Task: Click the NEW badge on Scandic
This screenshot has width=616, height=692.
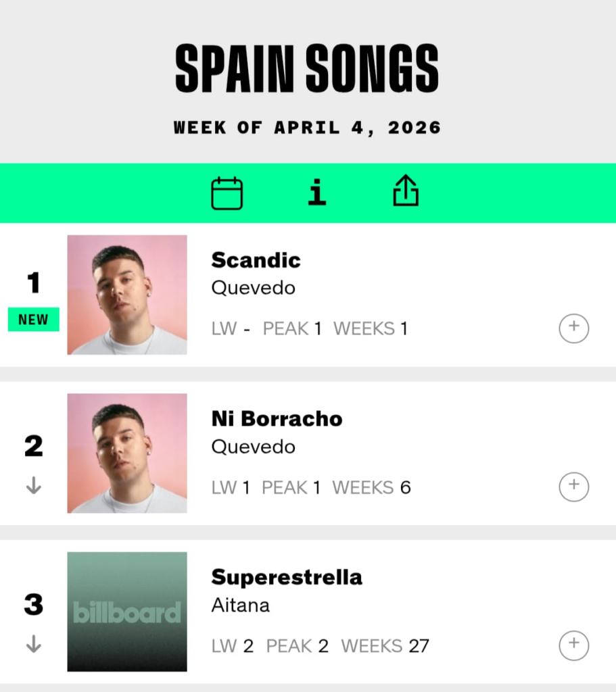Action: pos(33,320)
